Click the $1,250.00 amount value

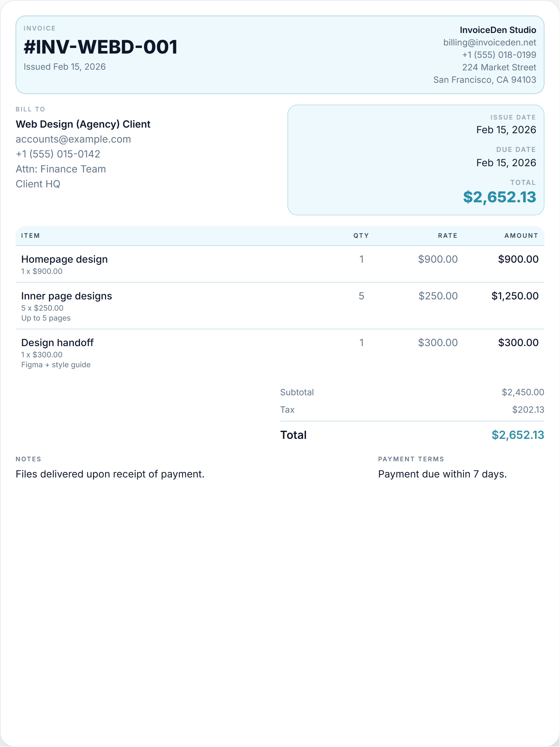coord(515,296)
